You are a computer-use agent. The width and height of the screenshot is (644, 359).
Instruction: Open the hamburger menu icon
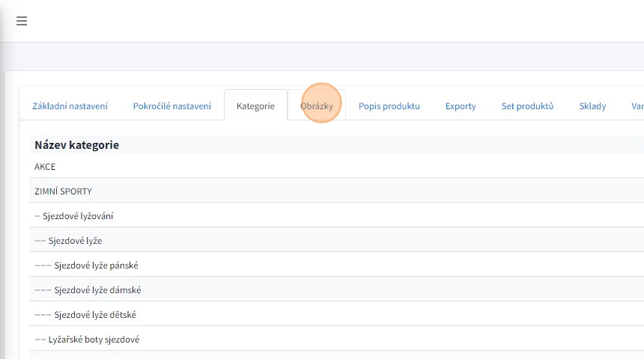click(22, 21)
